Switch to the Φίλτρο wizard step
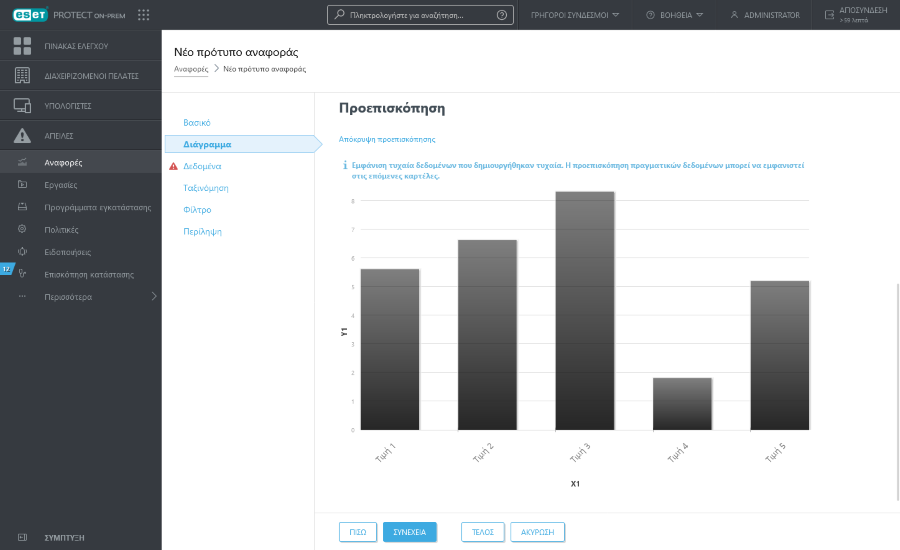This screenshot has width=900, height=550. 197,210
